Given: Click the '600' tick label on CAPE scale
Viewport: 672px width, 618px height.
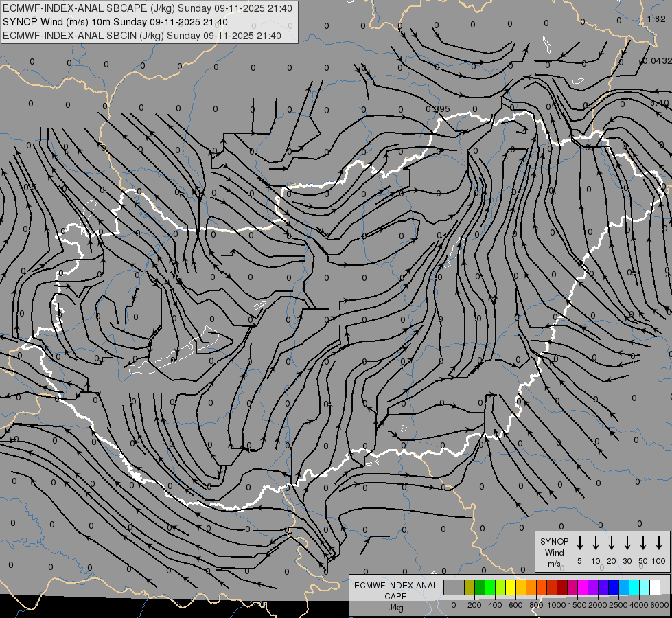Looking at the screenshot, I should coord(515,605).
